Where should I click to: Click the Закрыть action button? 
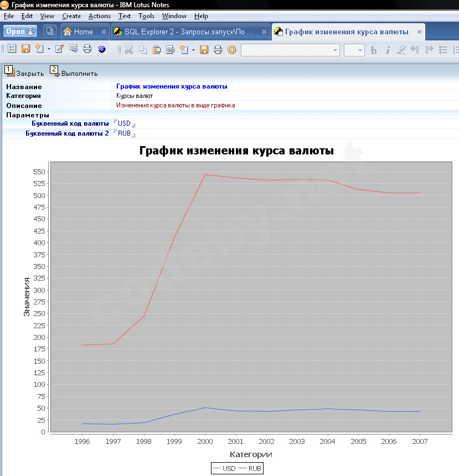(25, 73)
